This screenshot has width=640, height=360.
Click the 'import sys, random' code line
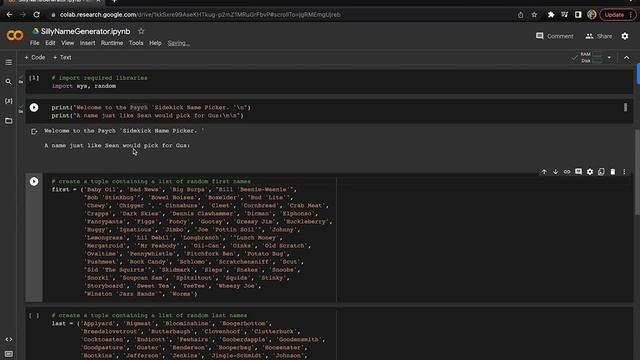click(84, 86)
